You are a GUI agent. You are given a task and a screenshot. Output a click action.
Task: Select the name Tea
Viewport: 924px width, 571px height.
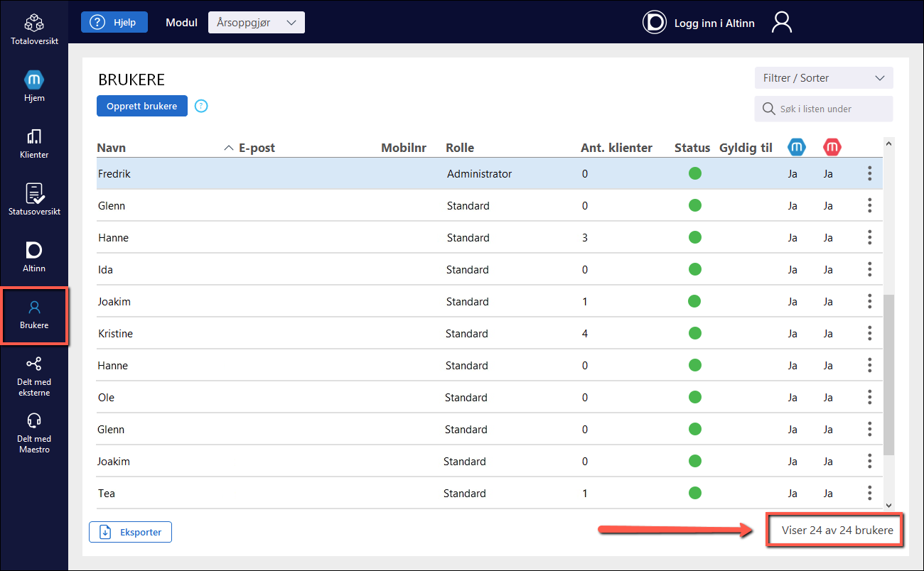(107, 494)
